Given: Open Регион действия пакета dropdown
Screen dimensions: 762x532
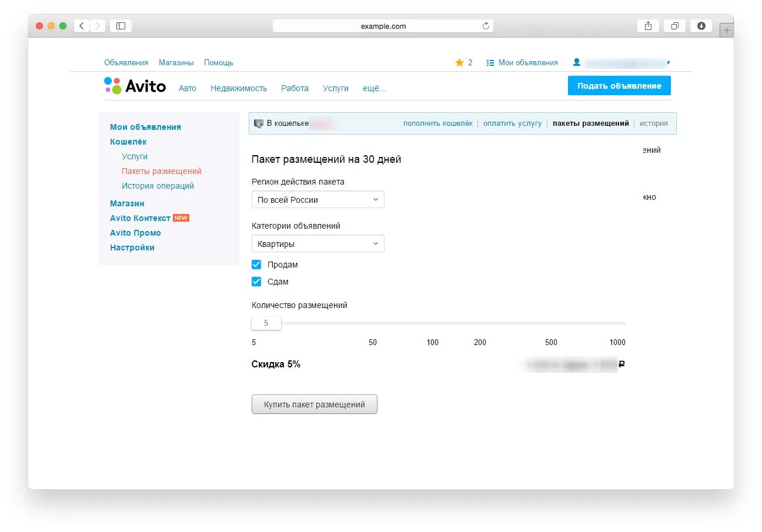Looking at the screenshot, I should (x=318, y=199).
